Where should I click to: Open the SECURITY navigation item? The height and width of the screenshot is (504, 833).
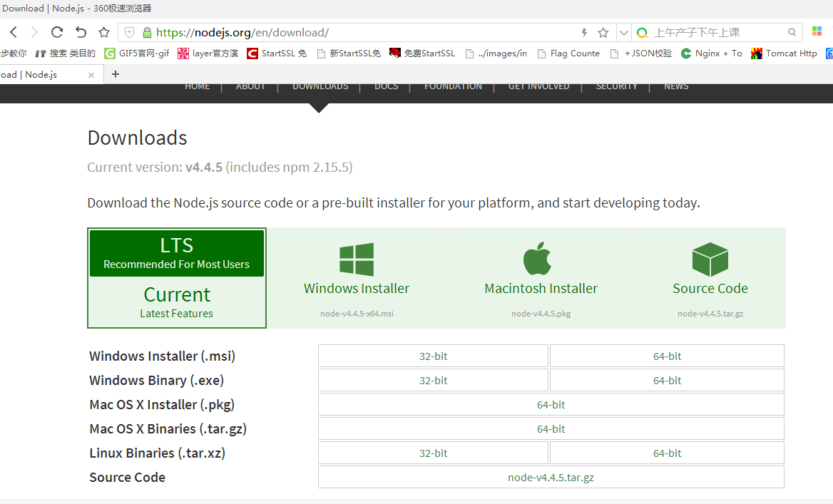[616, 86]
